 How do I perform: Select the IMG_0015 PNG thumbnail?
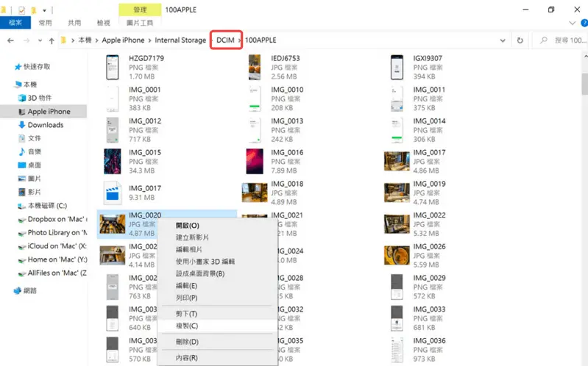(113, 162)
